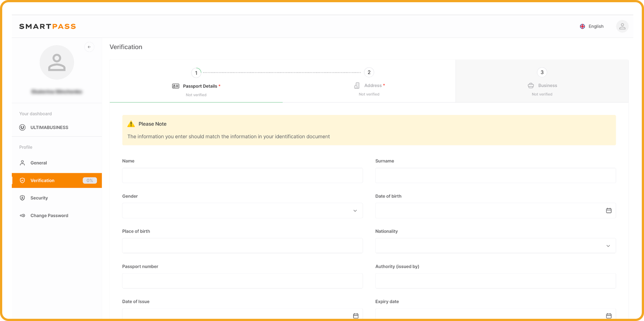Click the large profile avatar picture
This screenshot has height=321, width=644.
coord(57,62)
